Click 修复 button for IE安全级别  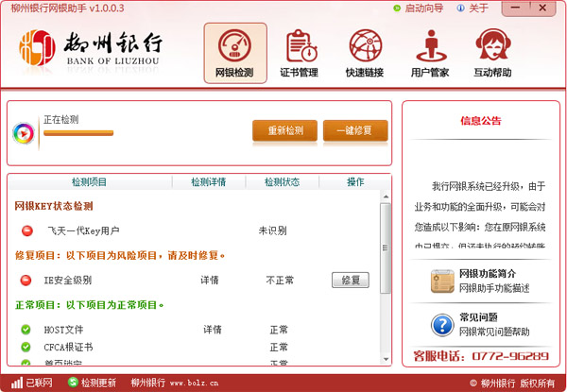coord(350,281)
